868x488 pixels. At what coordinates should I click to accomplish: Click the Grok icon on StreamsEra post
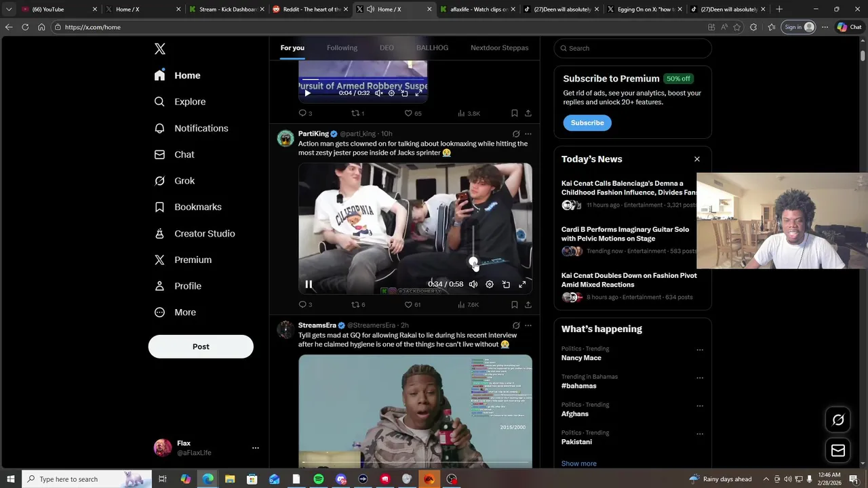[516, 325]
